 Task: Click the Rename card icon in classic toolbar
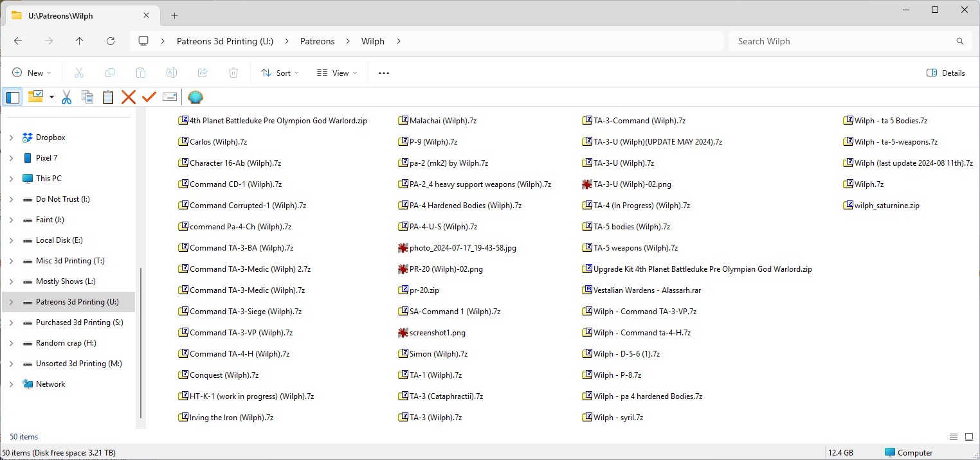(x=170, y=97)
